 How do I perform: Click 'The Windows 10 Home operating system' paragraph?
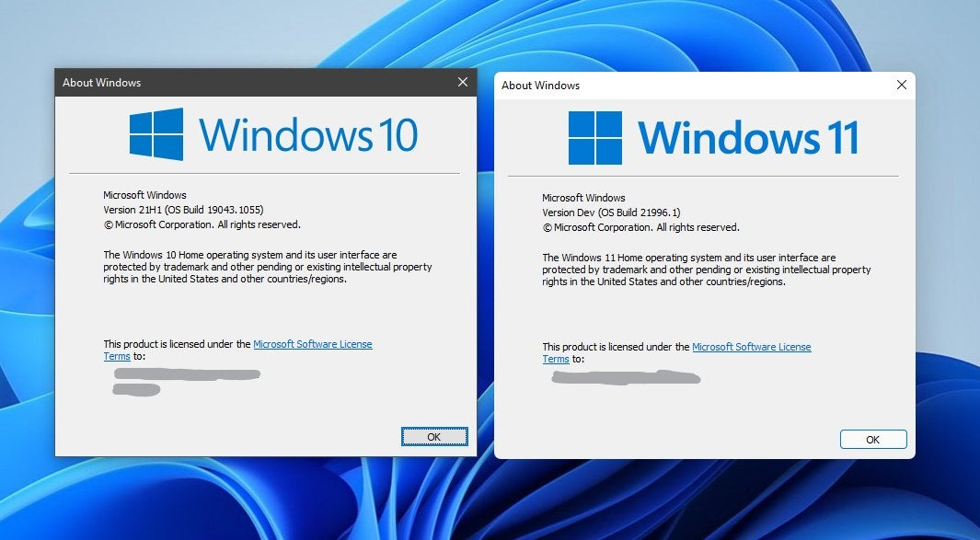pos(268,267)
